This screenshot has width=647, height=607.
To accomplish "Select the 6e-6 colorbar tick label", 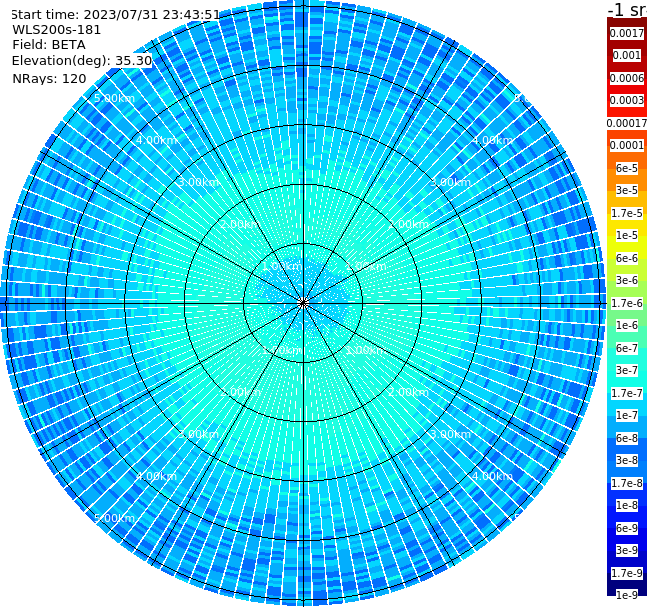I will [627, 258].
